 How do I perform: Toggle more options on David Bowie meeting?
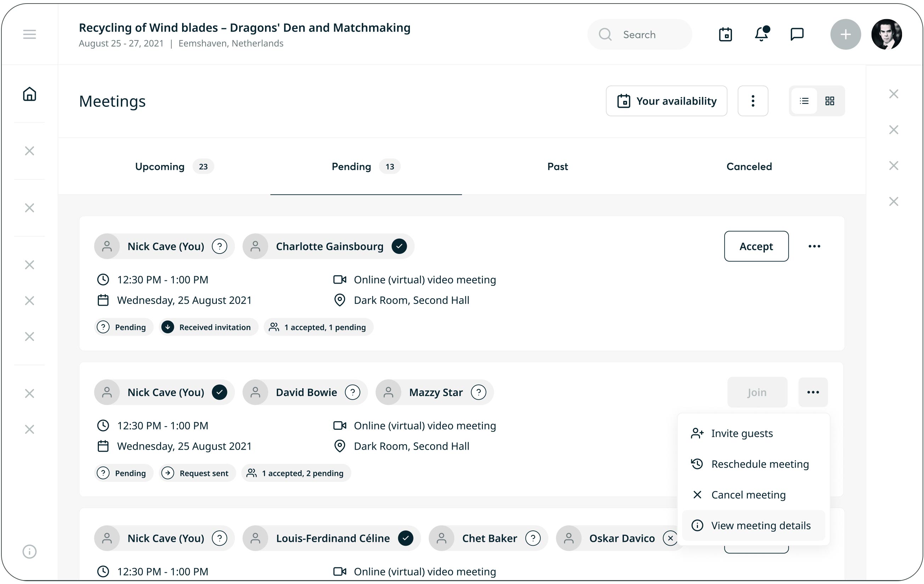(813, 392)
